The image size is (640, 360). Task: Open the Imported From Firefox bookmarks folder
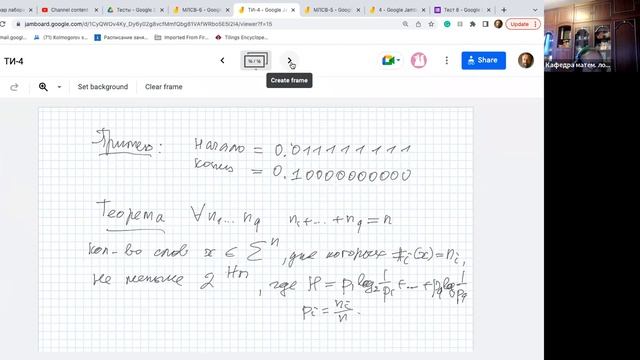(x=182, y=38)
